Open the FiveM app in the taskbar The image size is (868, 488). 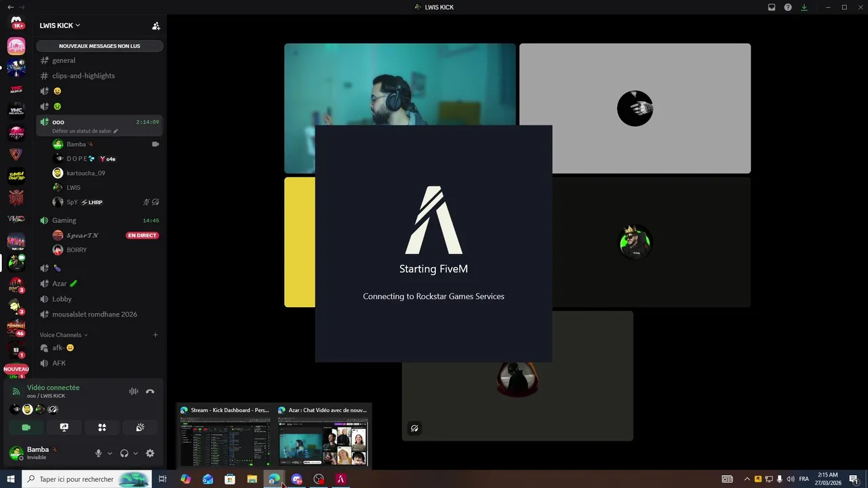(340, 479)
